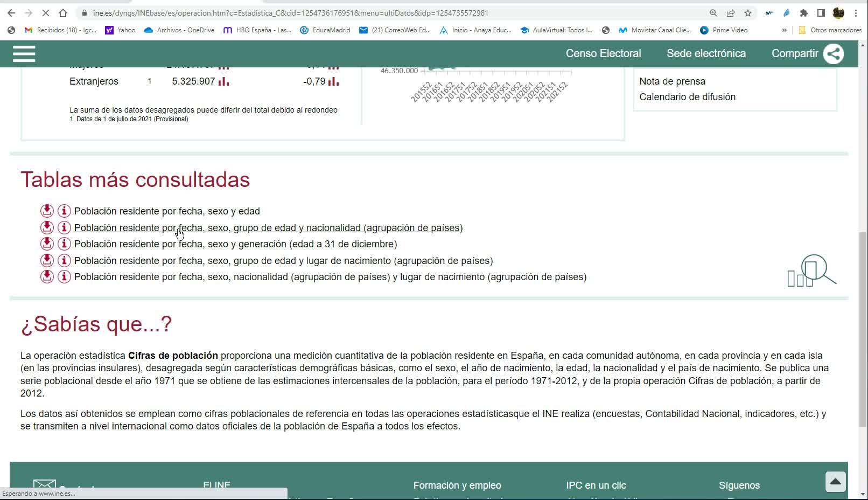
Task: Click the magnifier-over-chart search icon
Action: tap(811, 270)
